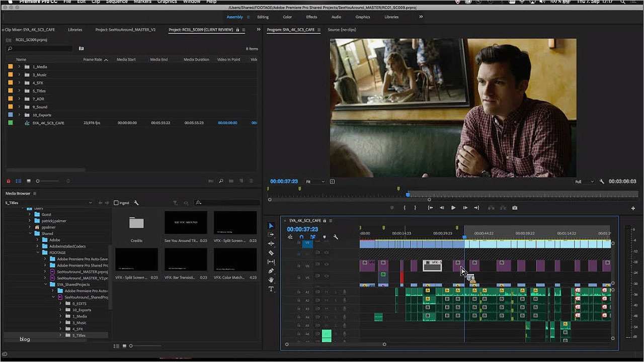The width and height of the screenshot is (644, 362).
Task: Click the Export Frame camera icon
Action: 515,208
